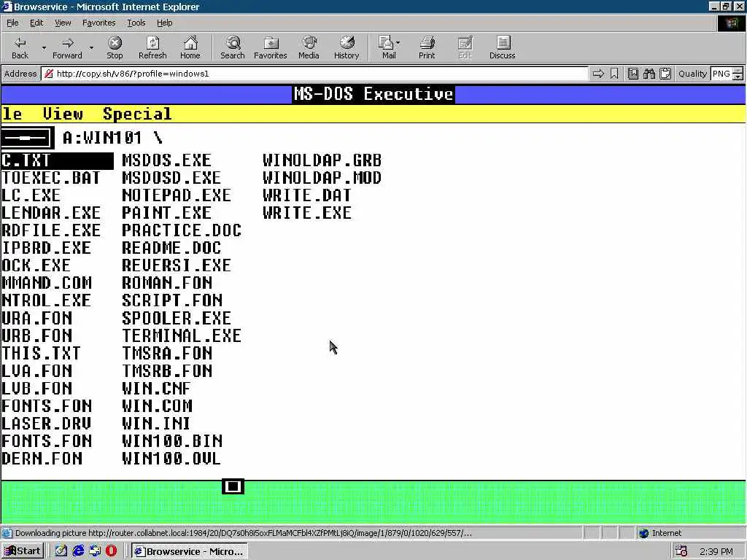Select the WIN.INI file
The height and width of the screenshot is (560, 747).
[156, 424]
